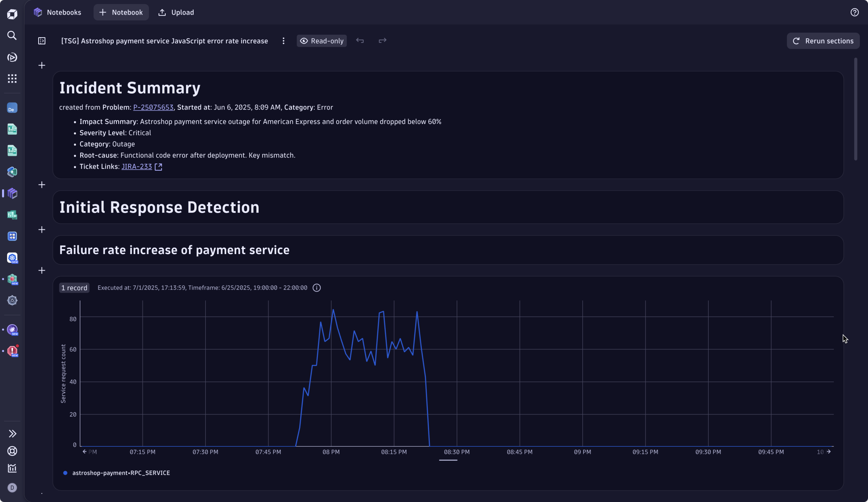The height and width of the screenshot is (502, 868).
Task: Open the help question mark icon
Action: [854, 12]
